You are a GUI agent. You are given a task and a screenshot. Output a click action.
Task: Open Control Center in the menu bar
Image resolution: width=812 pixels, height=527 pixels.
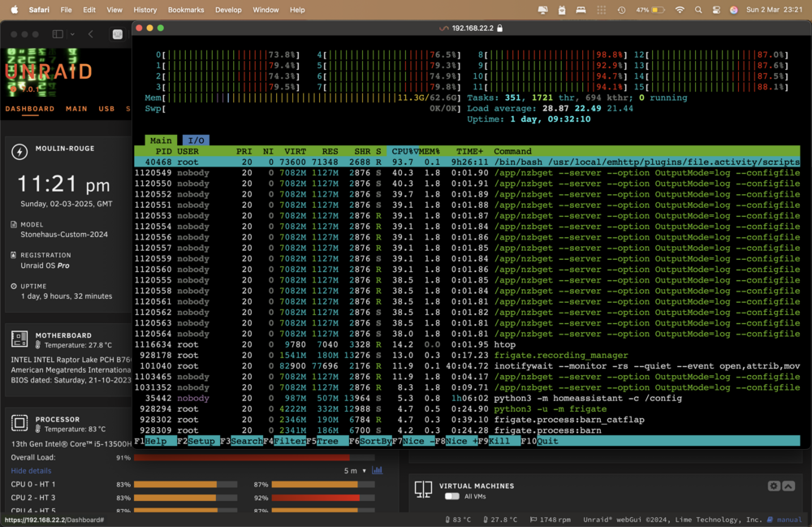coord(716,10)
